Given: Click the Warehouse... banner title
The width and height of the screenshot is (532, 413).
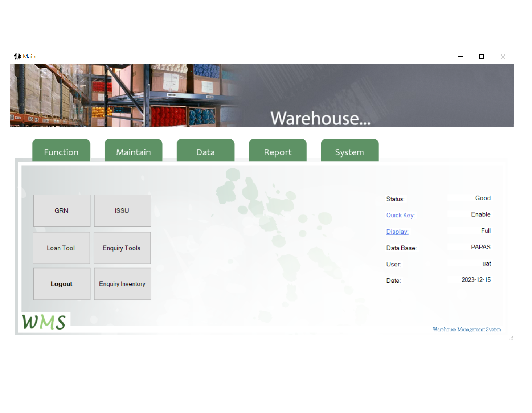Looking at the screenshot, I should tap(320, 118).
